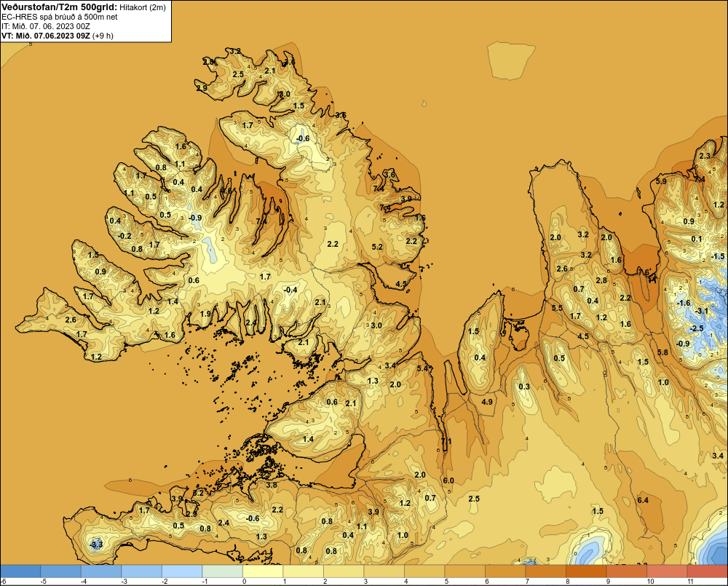Click the legend swatch between 2 and 3
728x586 pixels.
pos(344,571)
